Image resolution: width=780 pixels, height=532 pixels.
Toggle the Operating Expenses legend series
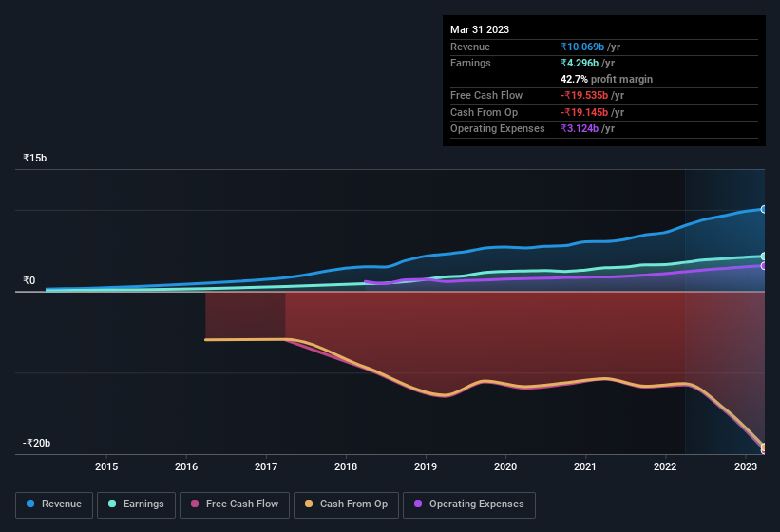[469, 504]
